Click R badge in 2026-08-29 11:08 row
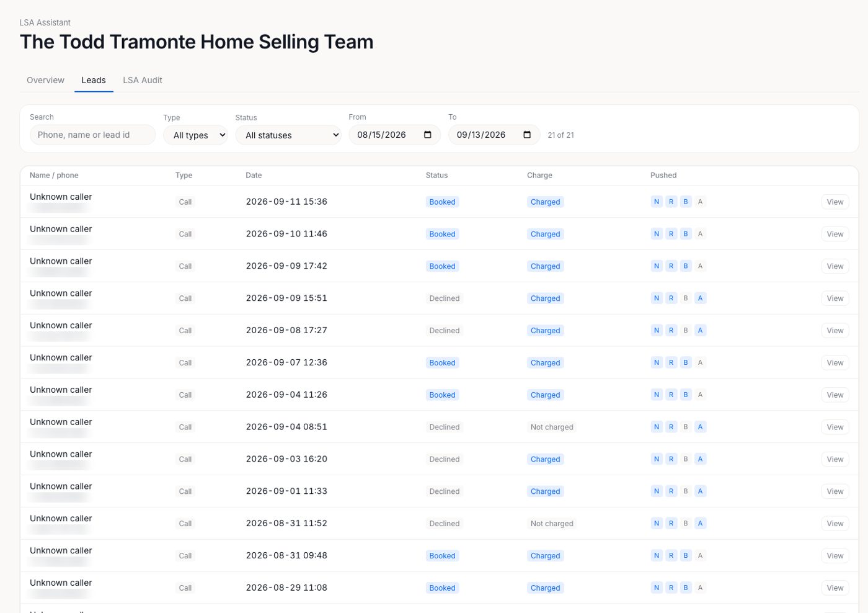Image resolution: width=868 pixels, height=613 pixels. click(x=671, y=588)
